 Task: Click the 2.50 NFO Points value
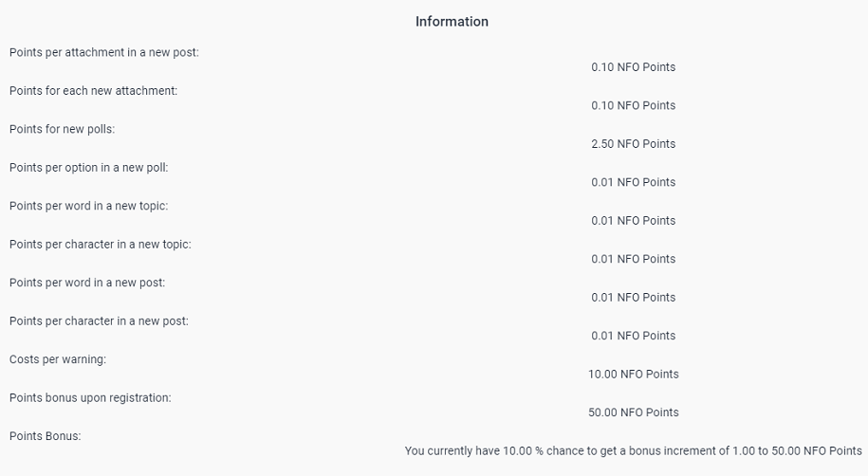[x=634, y=144]
